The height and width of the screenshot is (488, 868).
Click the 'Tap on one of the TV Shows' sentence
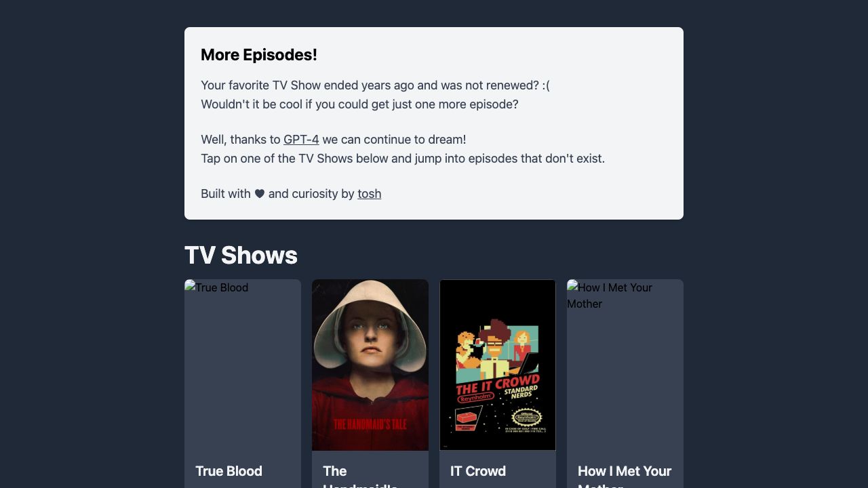click(403, 159)
